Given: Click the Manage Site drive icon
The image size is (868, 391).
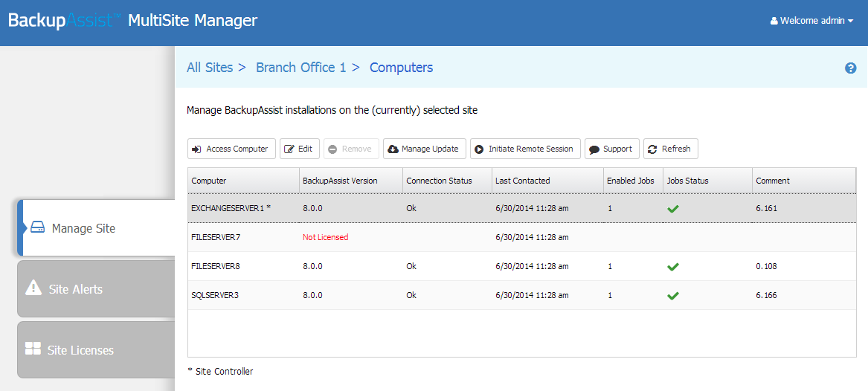Looking at the screenshot, I should (x=37, y=227).
